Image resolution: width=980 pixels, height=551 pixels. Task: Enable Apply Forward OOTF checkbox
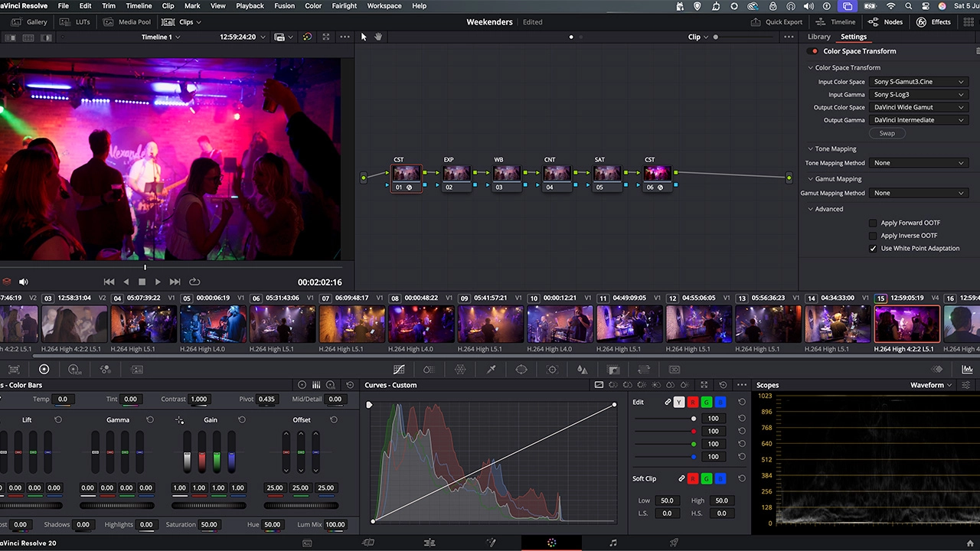(873, 223)
